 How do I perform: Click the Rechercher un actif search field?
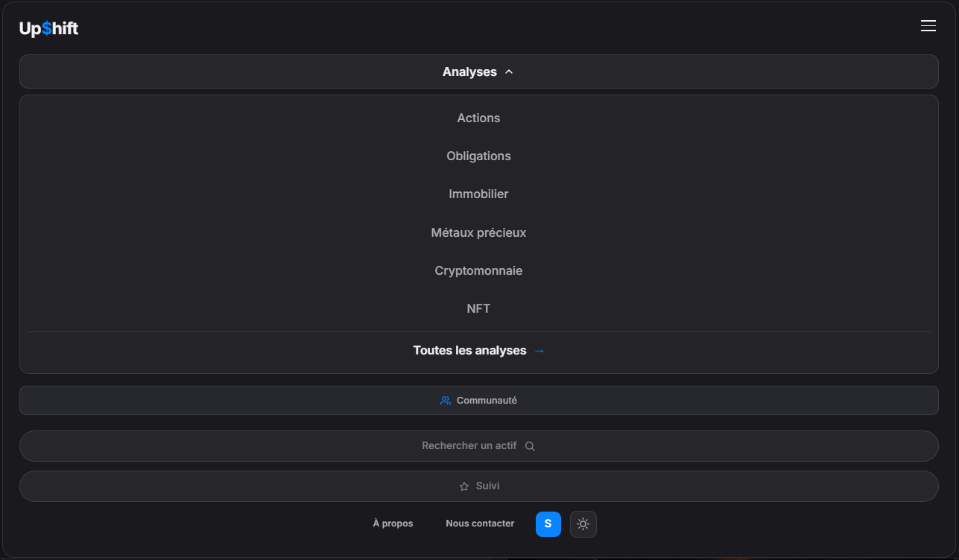coord(478,446)
